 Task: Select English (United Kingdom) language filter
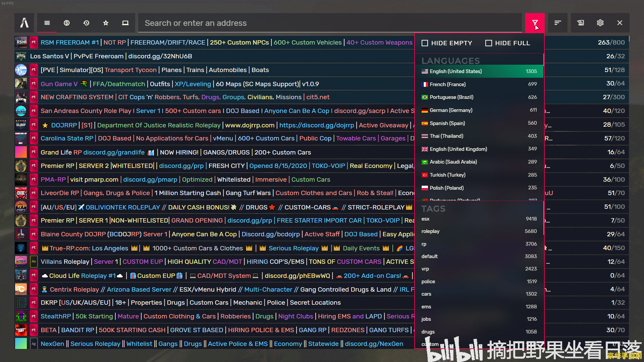(479, 149)
